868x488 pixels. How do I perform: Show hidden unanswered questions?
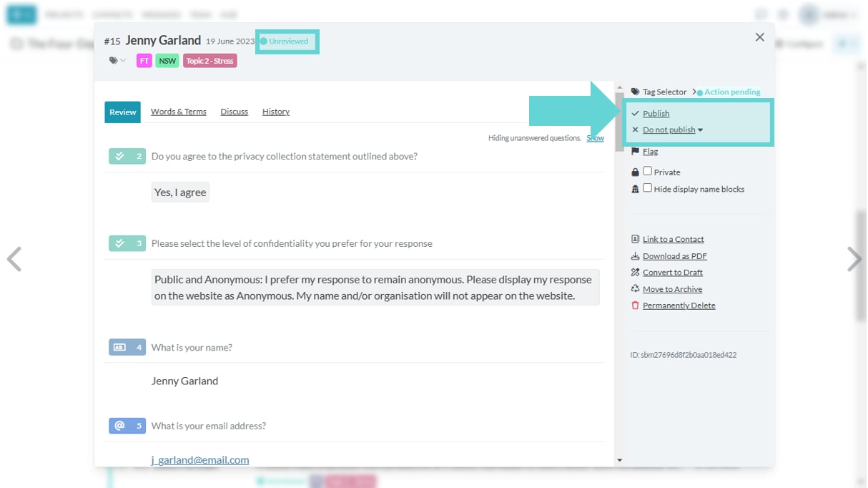pyautogui.click(x=595, y=138)
